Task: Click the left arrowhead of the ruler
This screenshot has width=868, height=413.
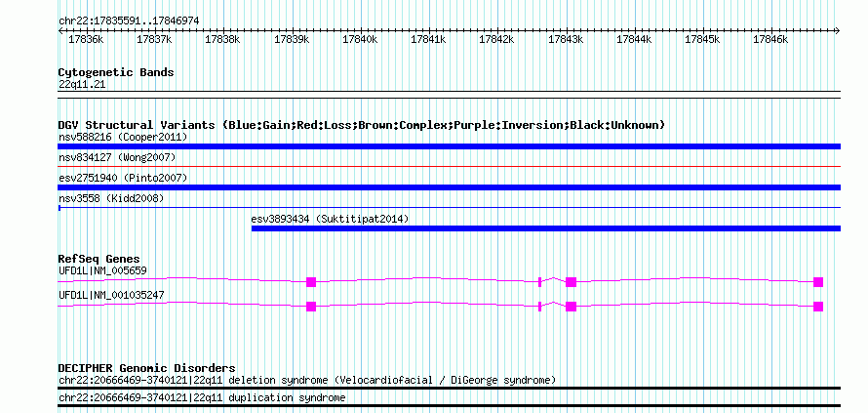Action: (61, 30)
